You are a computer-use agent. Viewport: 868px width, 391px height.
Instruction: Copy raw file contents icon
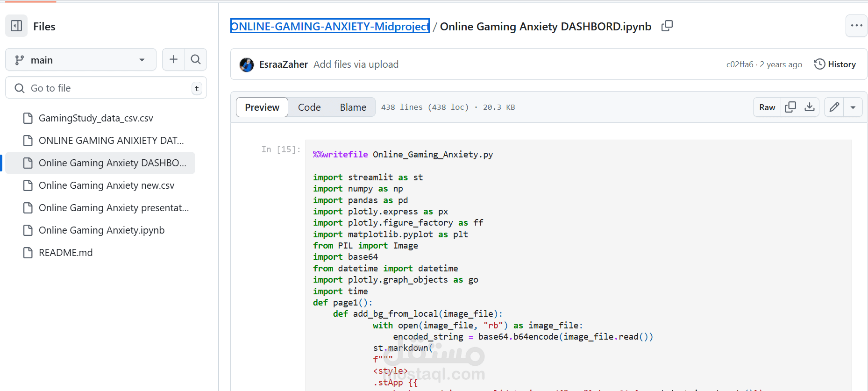pos(790,107)
